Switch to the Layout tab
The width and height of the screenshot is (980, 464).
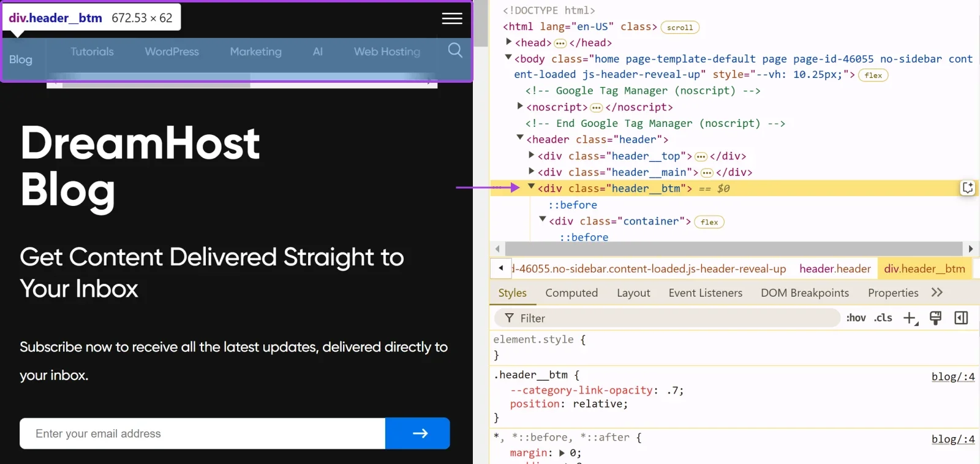633,293
